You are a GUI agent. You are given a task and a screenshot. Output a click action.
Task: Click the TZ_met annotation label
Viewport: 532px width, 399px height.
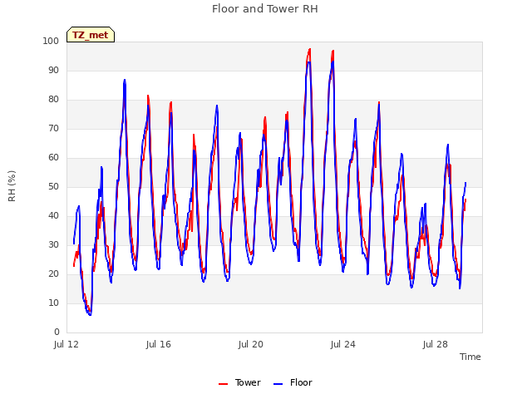(91, 35)
